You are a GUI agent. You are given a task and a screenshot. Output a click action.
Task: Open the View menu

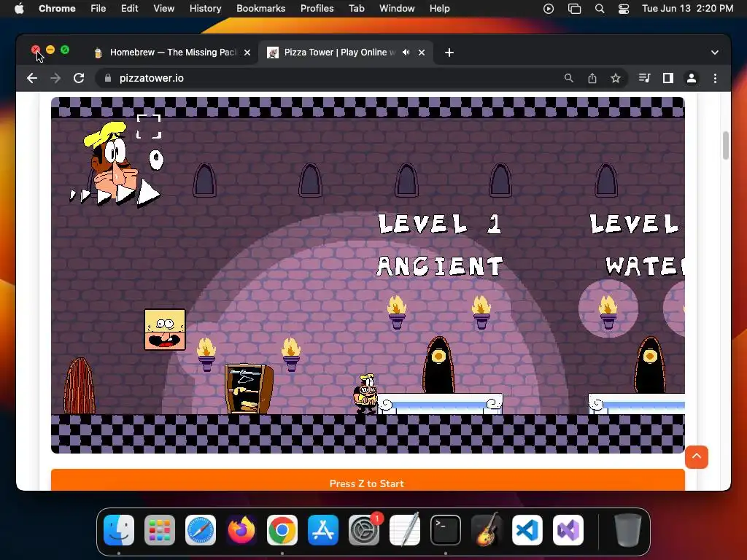(163, 8)
